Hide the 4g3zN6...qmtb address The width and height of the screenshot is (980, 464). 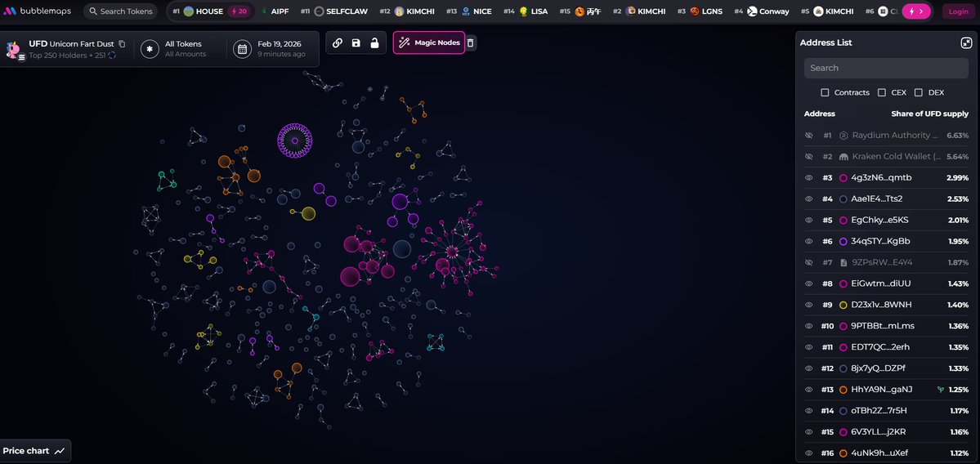(x=808, y=178)
